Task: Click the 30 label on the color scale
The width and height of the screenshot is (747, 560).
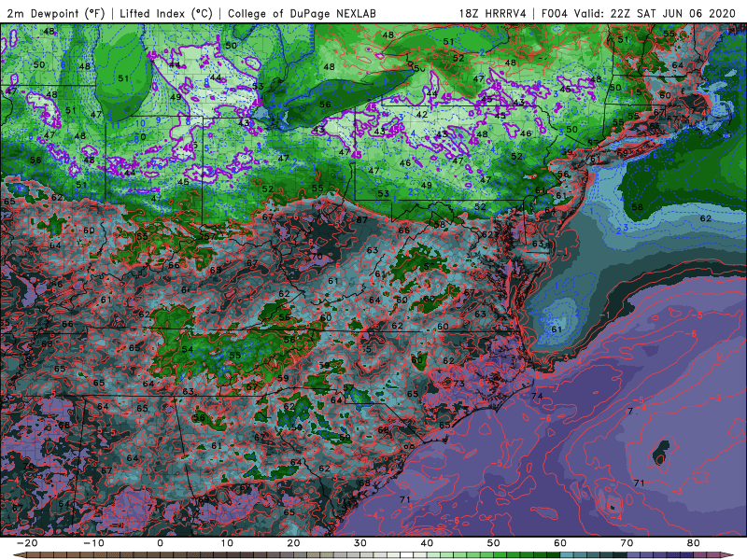Action: click(360, 543)
